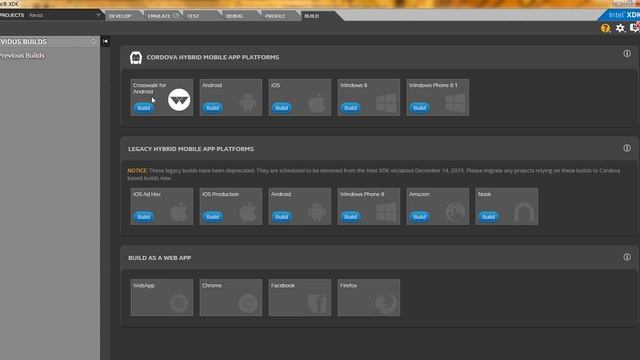Open the help question-mark icon
This screenshot has height=360, width=640.
click(x=605, y=28)
